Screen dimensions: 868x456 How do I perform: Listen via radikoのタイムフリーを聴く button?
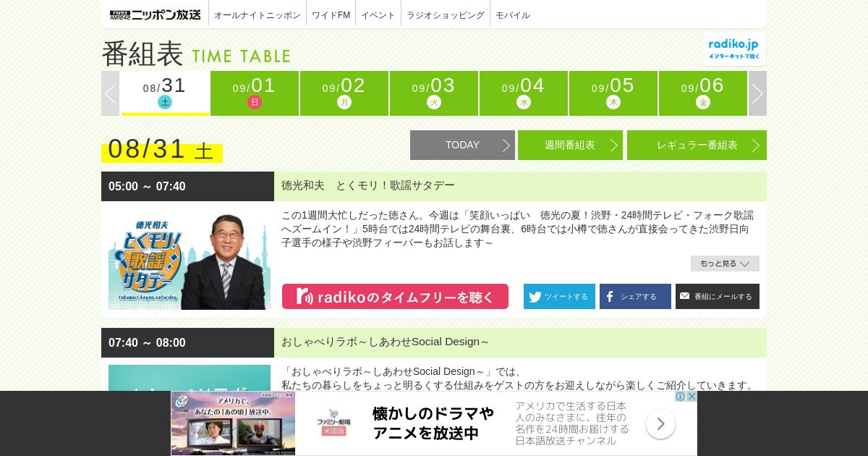(395, 297)
